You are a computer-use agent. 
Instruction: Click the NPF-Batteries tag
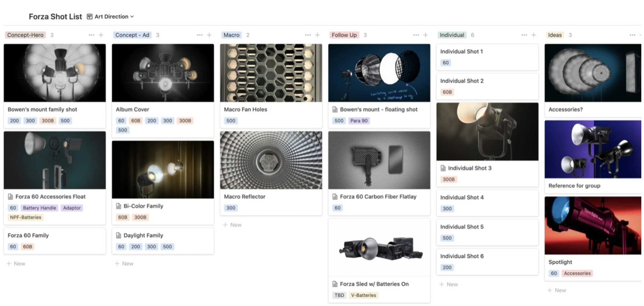pos(26,217)
